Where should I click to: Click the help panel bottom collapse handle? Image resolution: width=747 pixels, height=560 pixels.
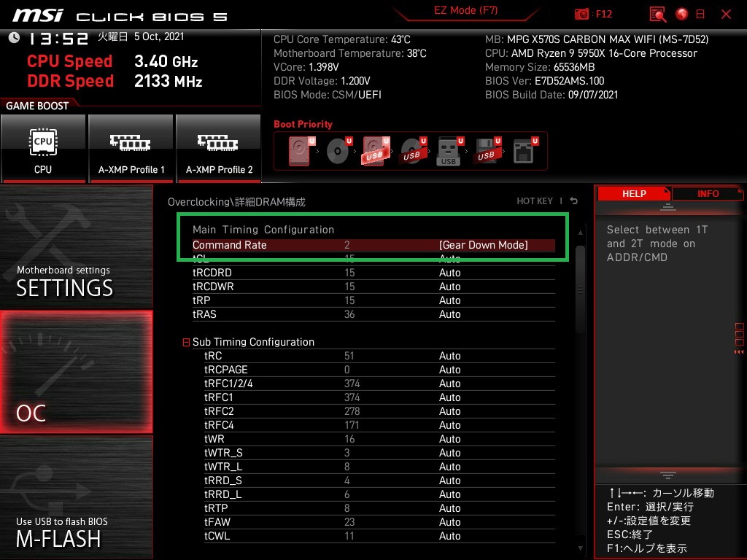(668, 475)
